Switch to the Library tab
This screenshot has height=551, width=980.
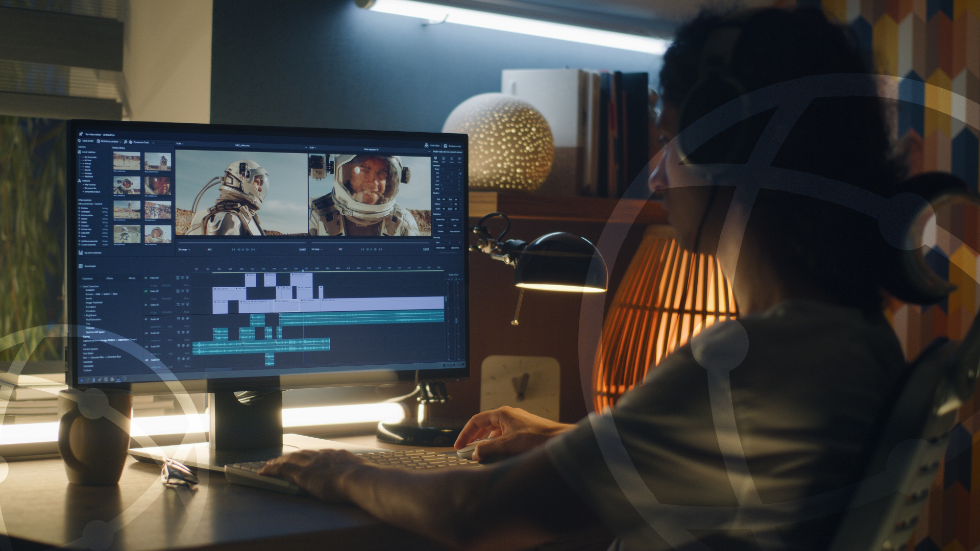pyautogui.click(x=132, y=278)
